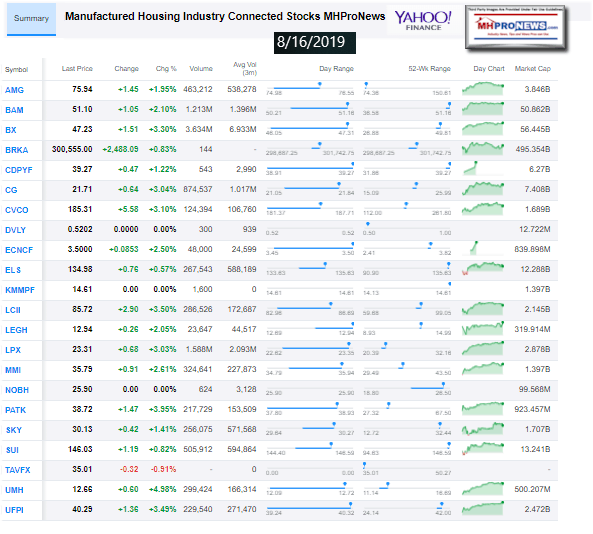Open MMI ticker link
Screen dimensions: 593x534
(13, 370)
